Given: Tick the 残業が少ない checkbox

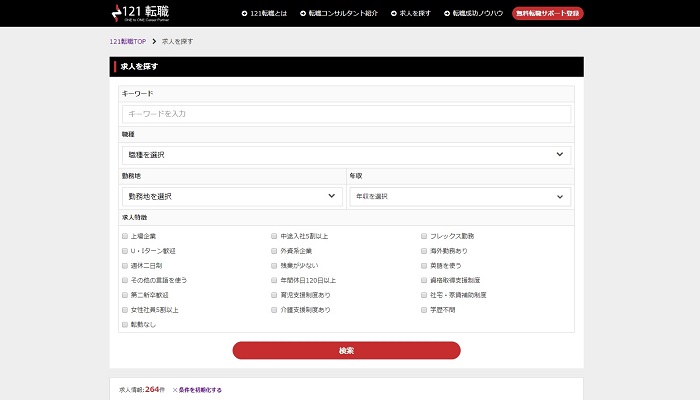Looking at the screenshot, I should pos(274,266).
